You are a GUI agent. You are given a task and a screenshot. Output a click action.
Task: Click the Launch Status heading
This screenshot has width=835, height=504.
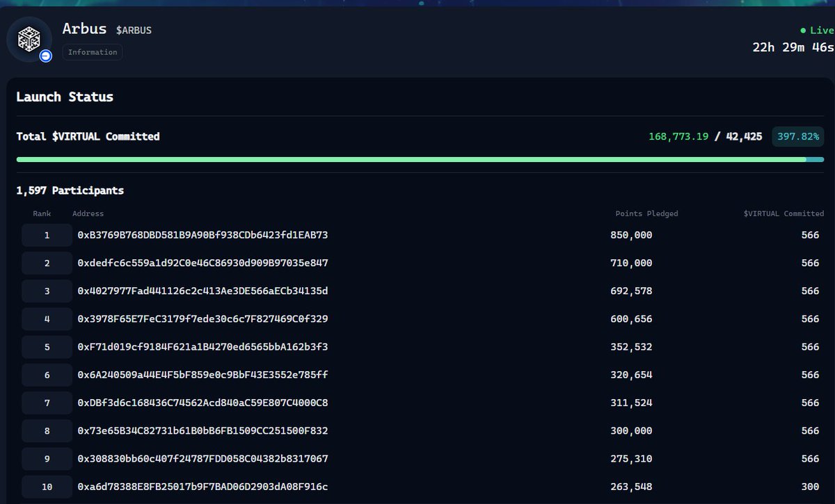(65, 97)
